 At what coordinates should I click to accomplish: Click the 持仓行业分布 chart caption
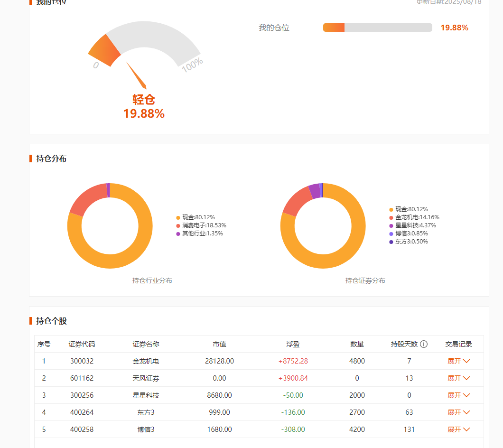coord(152,280)
